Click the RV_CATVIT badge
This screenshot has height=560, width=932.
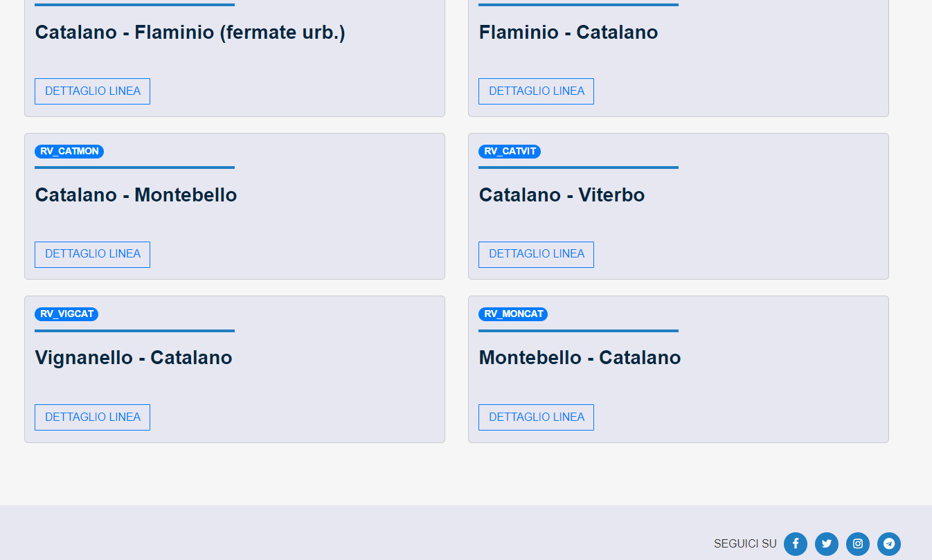[x=510, y=152]
